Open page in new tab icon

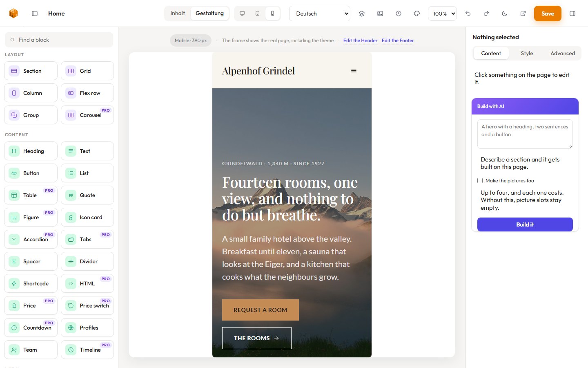click(523, 13)
